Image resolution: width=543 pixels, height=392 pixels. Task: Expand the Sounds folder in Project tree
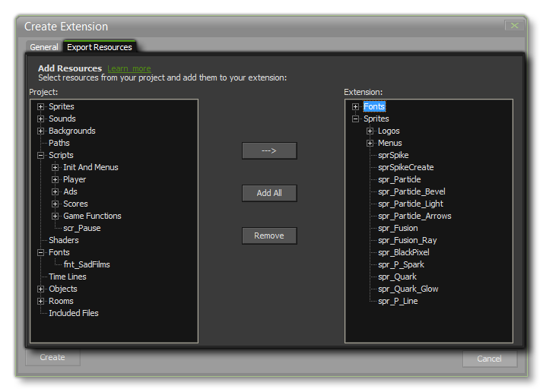(x=41, y=119)
